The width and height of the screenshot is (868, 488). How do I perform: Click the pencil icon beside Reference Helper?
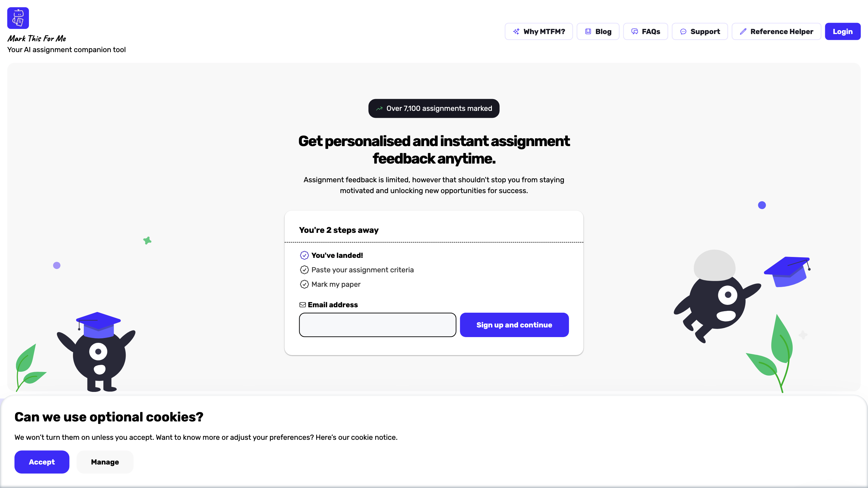[743, 32]
